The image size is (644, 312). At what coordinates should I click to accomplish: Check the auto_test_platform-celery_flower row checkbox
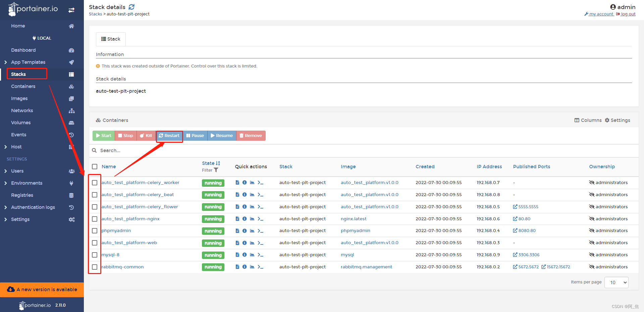[x=95, y=207]
